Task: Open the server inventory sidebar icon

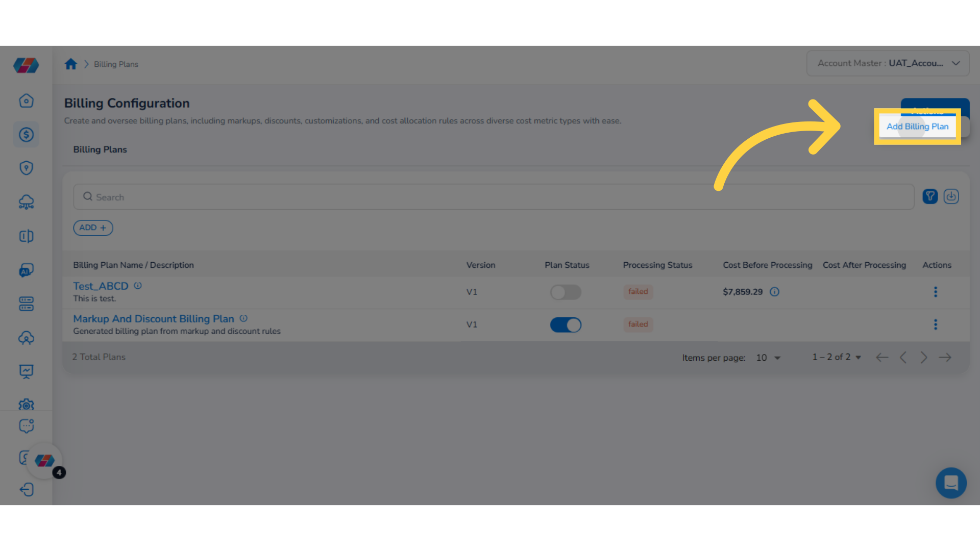Action: point(26,304)
